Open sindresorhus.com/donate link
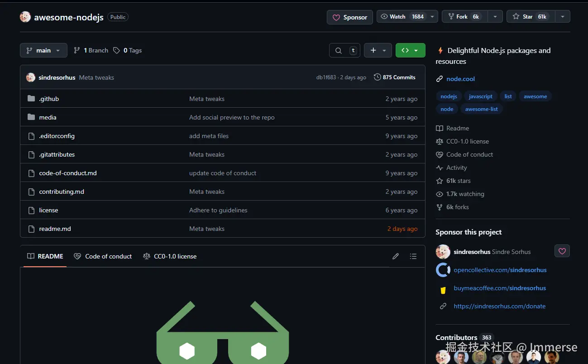 pyautogui.click(x=500, y=306)
